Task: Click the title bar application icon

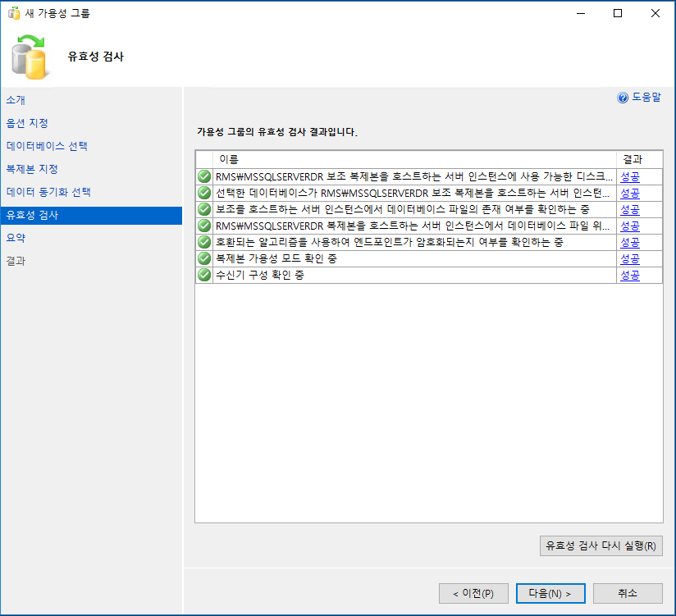Action: point(14,13)
